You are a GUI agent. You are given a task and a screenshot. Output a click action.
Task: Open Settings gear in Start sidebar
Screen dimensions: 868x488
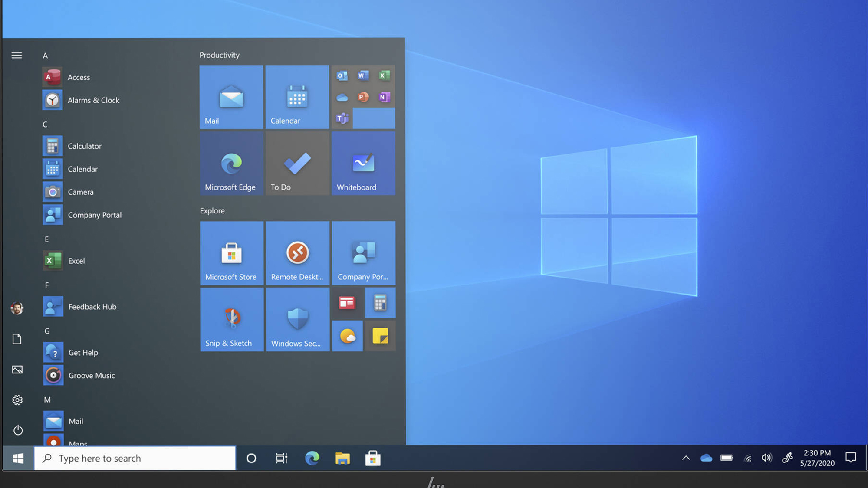point(17,400)
